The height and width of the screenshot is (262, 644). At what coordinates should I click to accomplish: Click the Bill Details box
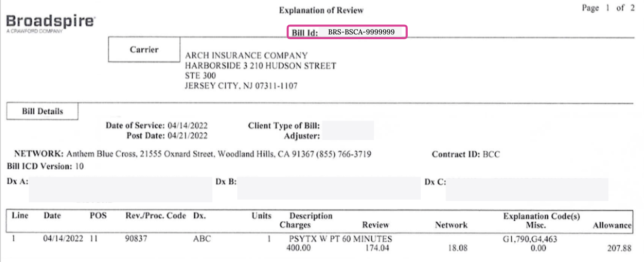point(42,111)
